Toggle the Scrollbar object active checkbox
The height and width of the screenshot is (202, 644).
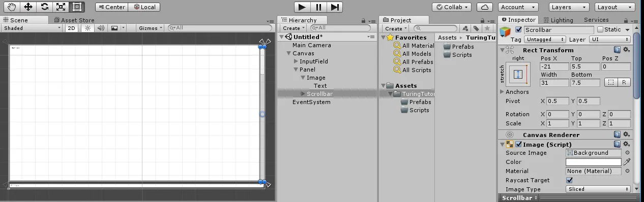(x=518, y=30)
